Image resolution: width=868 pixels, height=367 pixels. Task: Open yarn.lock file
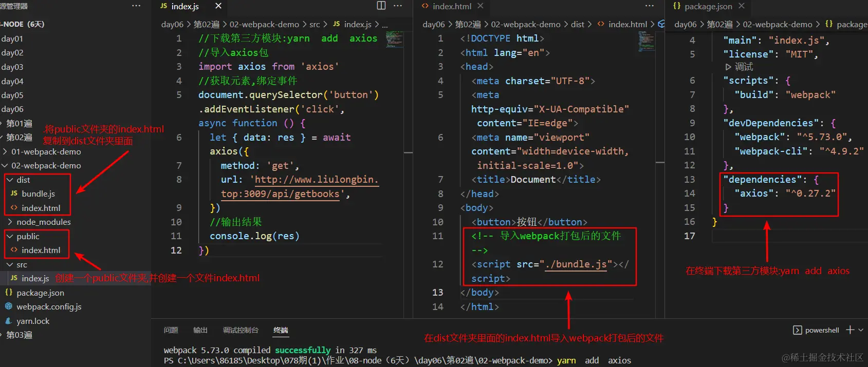(33, 321)
